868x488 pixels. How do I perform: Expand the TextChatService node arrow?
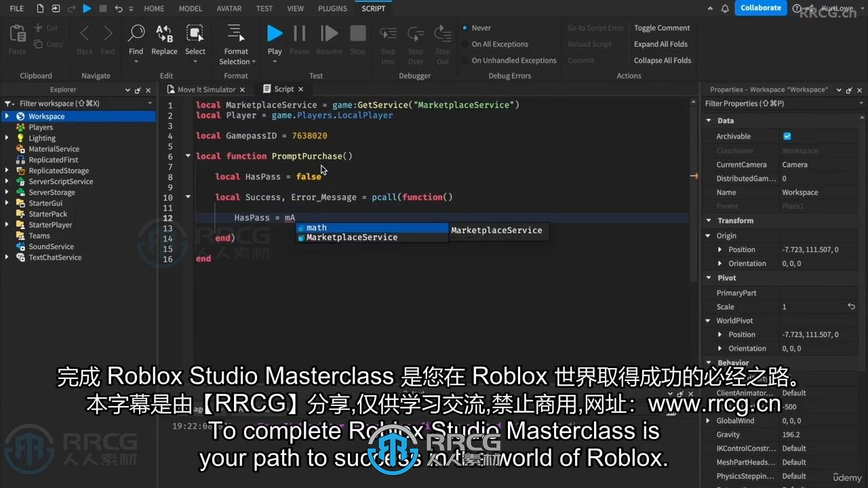pyautogui.click(x=7, y=258)
